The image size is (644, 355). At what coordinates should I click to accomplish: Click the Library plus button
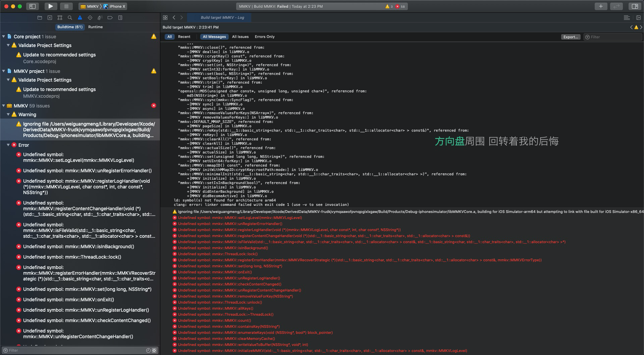[x=601, y=6]
